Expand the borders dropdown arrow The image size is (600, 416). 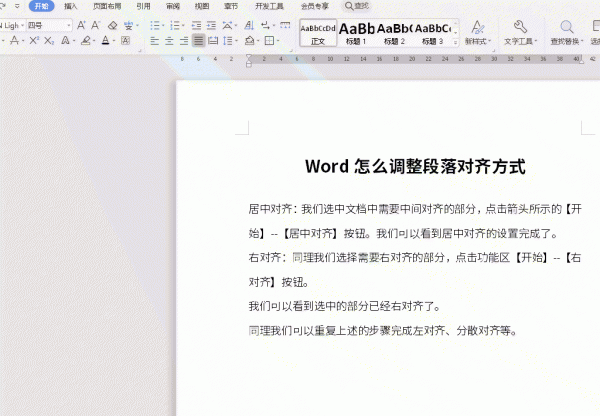278,41
